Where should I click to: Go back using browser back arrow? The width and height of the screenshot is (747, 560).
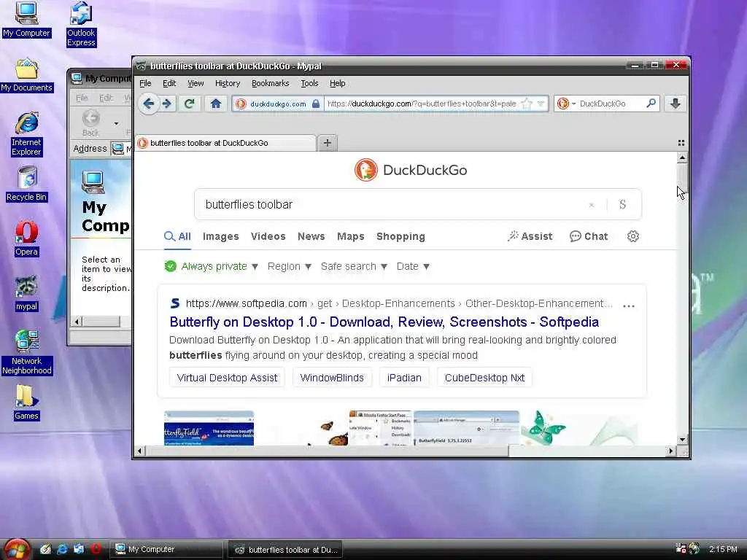point(149,104)
